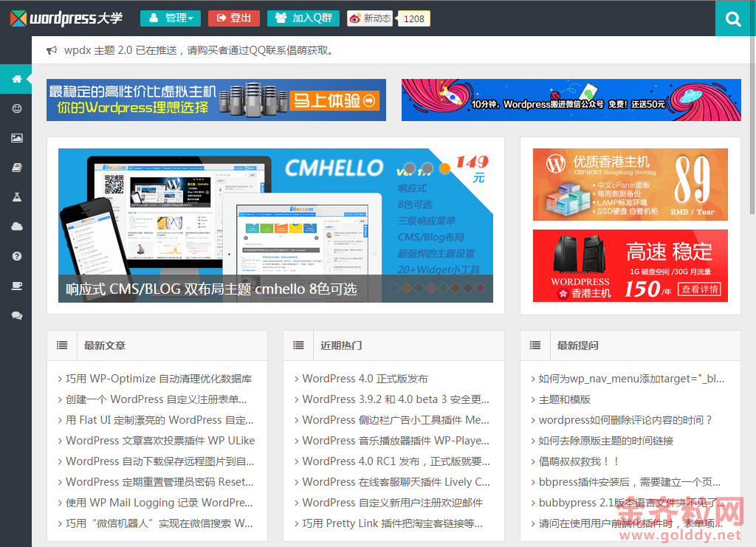
Task: Select the second gray slideshow dot
Action: 427,168
